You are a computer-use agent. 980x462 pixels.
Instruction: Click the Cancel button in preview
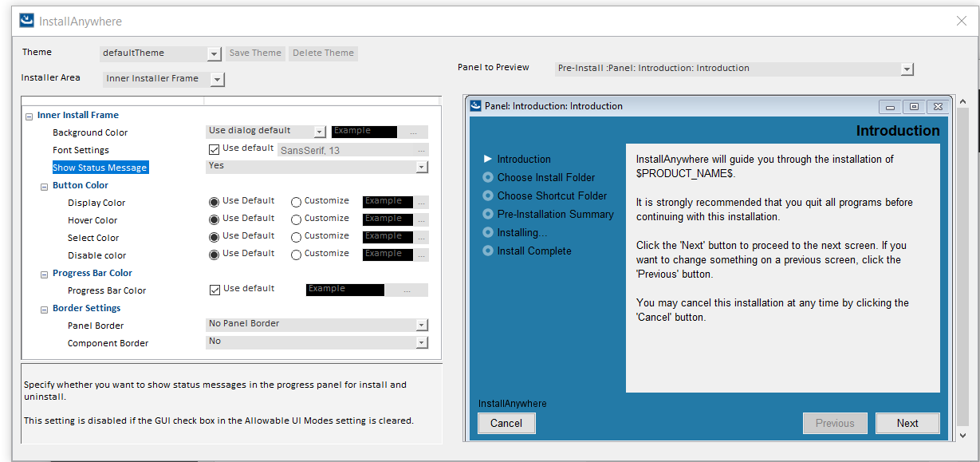[506, 424]
